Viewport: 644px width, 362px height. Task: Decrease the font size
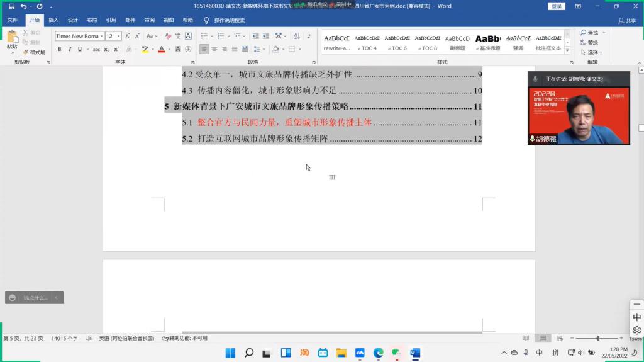click(137, 37)
